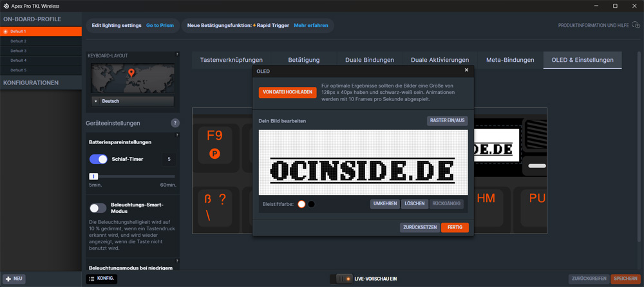The image size is (644, 287).
Task: Click the plus icon on NEU button
Action: [x=8, y=279]
